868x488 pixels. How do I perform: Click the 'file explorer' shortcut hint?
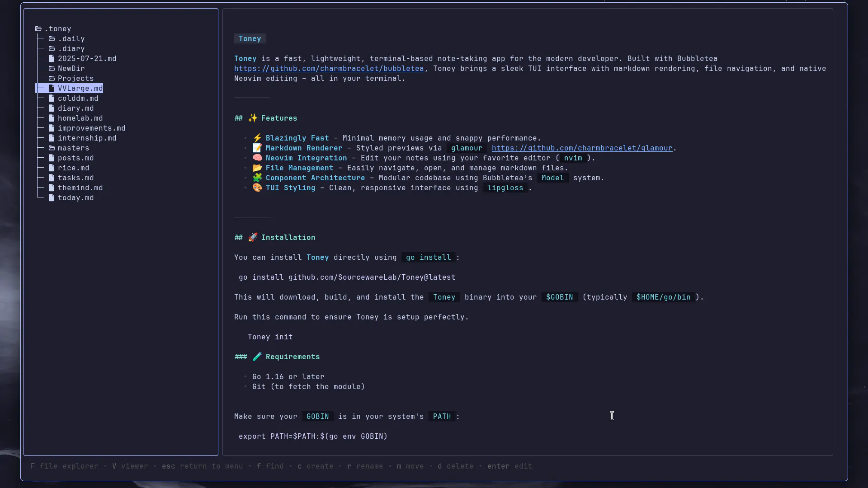(x=64, y=466)
